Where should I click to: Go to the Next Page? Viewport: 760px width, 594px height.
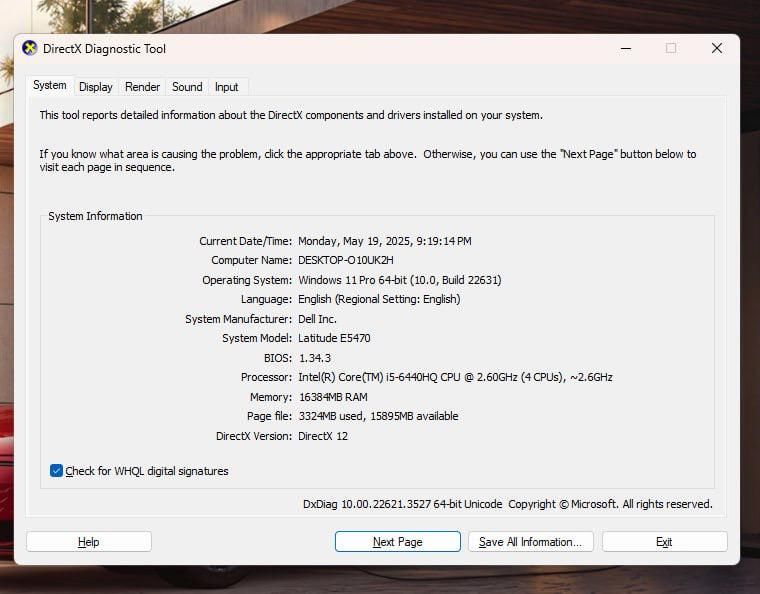point(397,542)
